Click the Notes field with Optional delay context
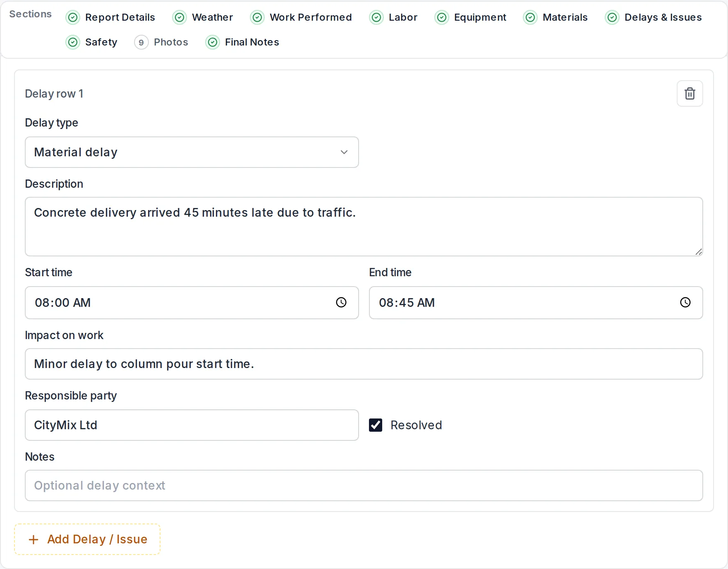 (x=364, y=485)
